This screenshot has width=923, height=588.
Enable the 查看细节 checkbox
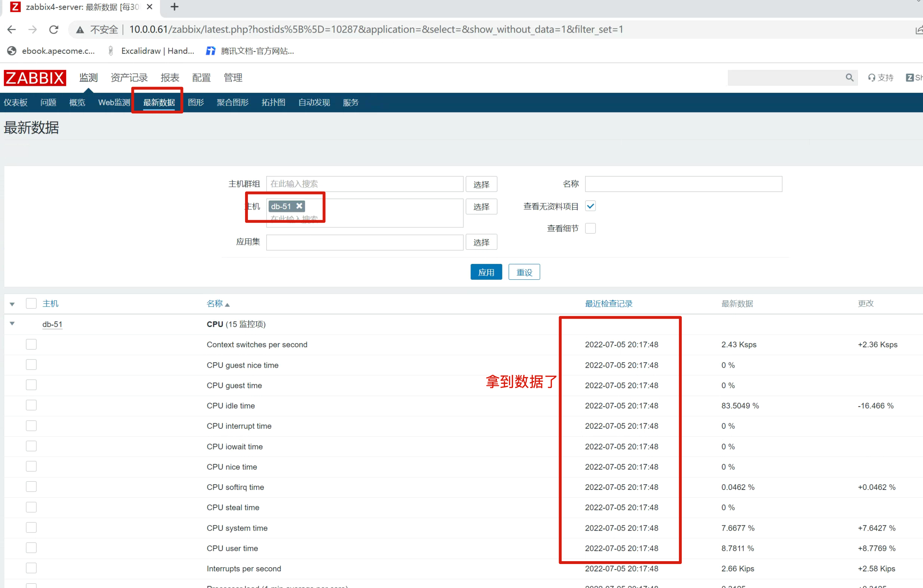590,228
